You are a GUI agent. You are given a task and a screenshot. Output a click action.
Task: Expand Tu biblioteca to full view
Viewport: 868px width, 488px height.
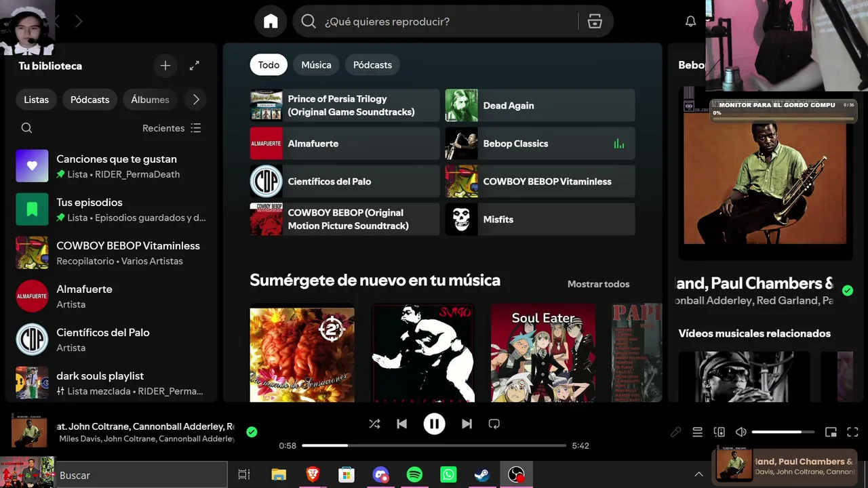click(x=195, y=66)
